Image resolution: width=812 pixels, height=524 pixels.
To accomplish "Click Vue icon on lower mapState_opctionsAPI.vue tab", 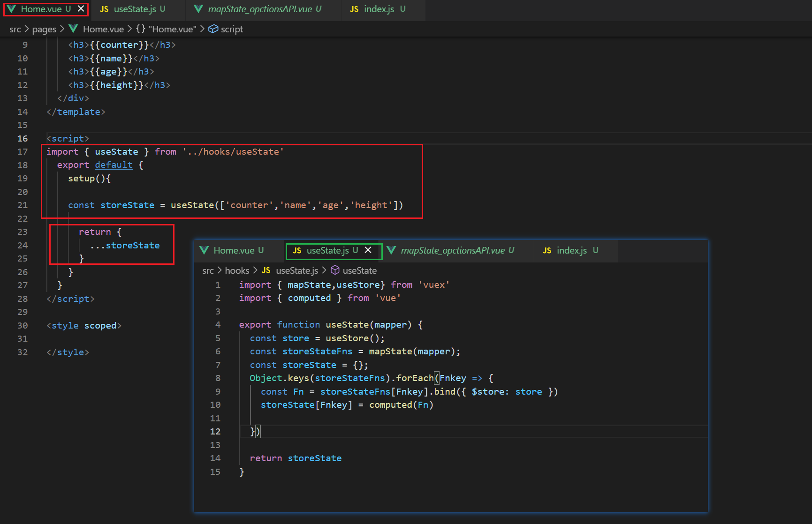I will point(391,250).
